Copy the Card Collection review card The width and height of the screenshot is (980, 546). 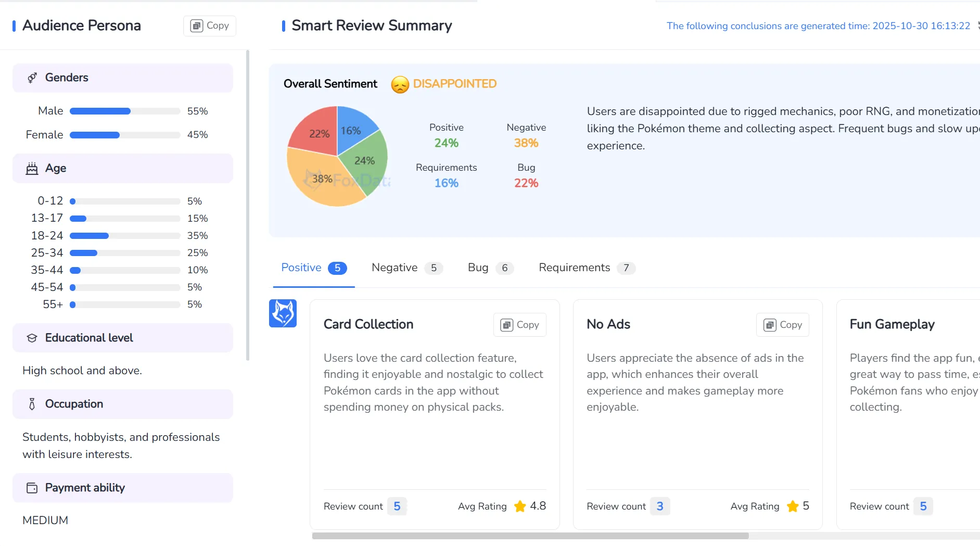click(x=519, y=325)
